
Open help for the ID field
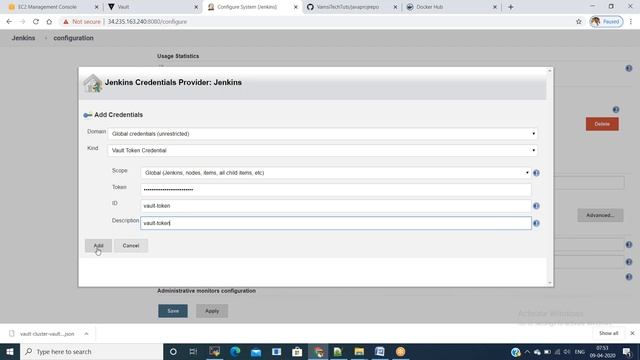(x=536, y=206)
